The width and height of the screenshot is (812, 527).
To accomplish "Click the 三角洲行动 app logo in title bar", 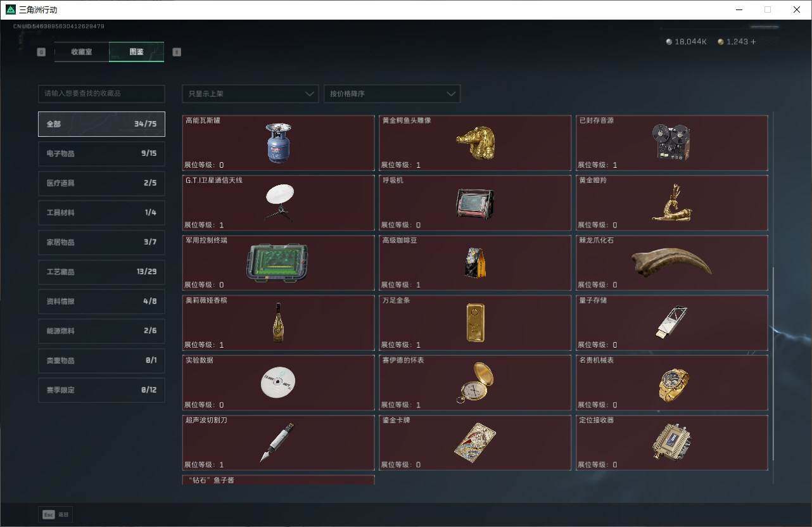I will click(11, 10).
